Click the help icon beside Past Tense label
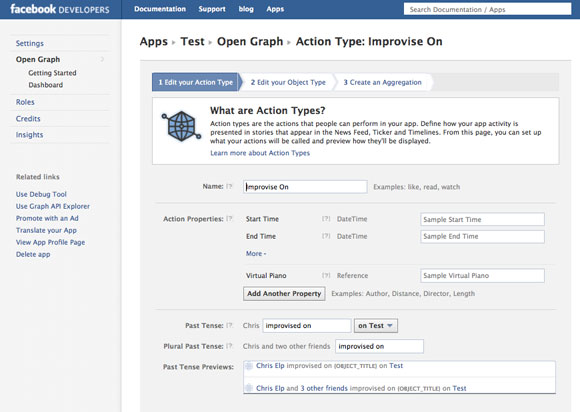Viewport: 580px width, 412px height. click(229, 325)
